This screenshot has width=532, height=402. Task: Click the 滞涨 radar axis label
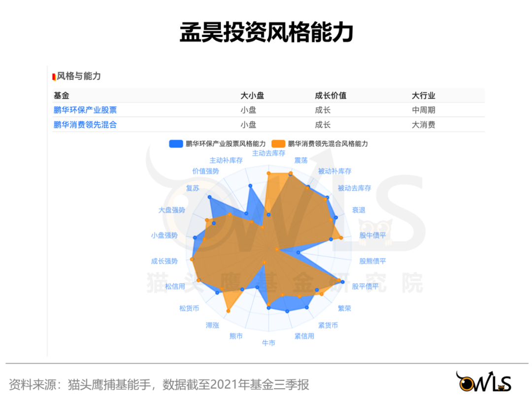[212, 325]
